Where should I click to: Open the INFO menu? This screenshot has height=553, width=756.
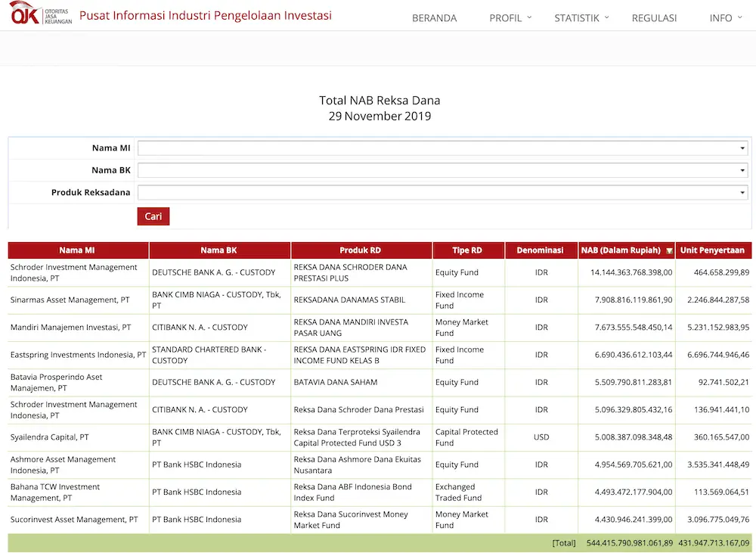click(726, 18)
